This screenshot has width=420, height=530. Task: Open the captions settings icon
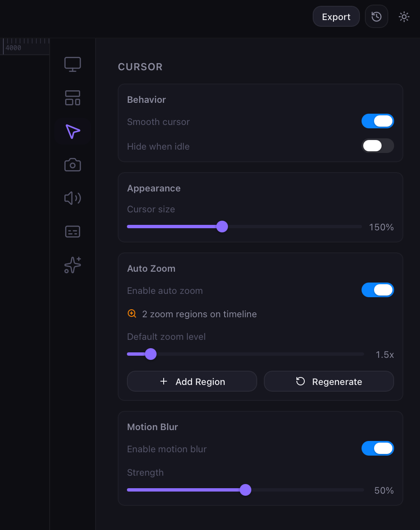point(73,232)
